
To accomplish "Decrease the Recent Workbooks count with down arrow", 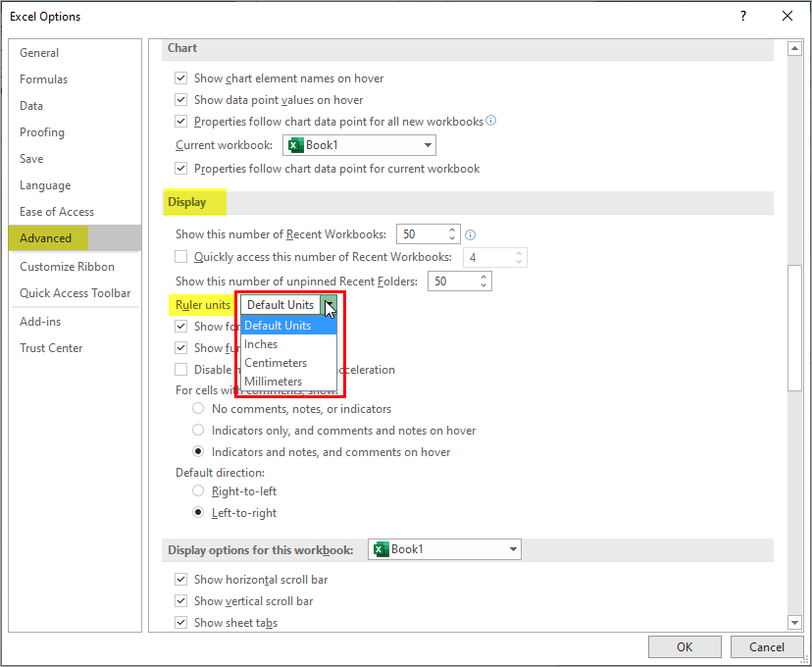I will [452, 238].
